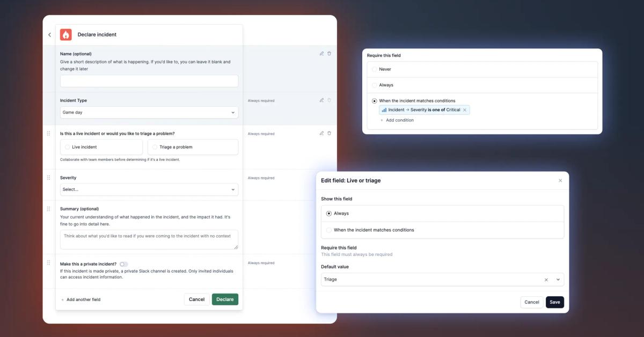Select the Never option for requiring this field

coord(374,69)
